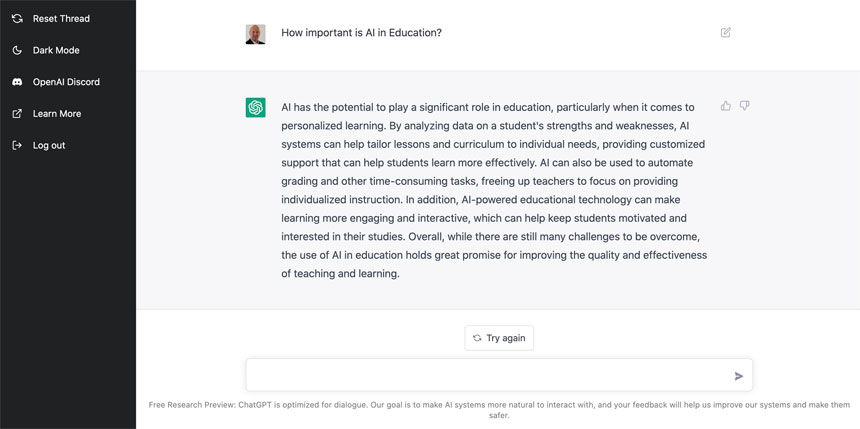
Task: Click the external link icon beside Learn More
Action: (17, 114)
